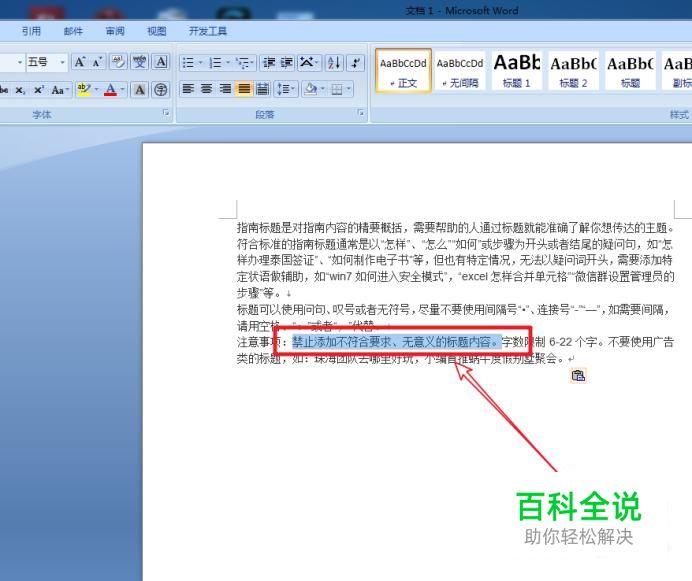
Task: Click inside the 五号 font size box
Action: [x=42, y=62]
